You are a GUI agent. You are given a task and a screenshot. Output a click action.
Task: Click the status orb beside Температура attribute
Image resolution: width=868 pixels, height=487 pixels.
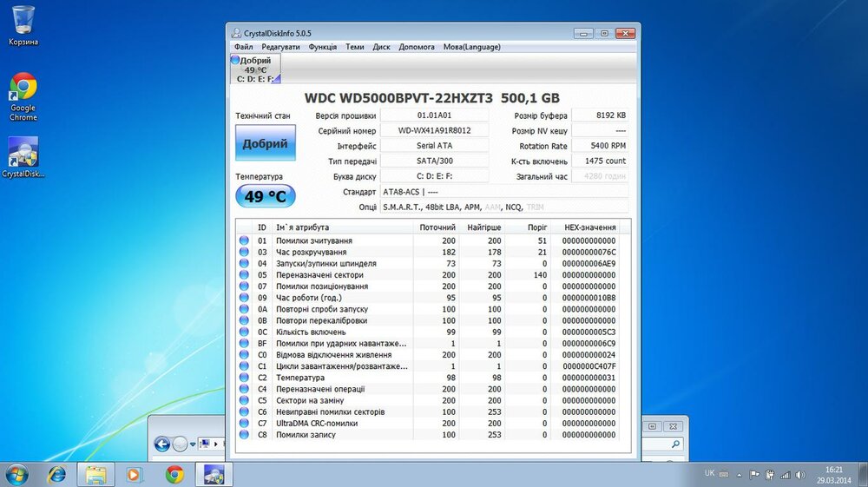coord(244,378)
